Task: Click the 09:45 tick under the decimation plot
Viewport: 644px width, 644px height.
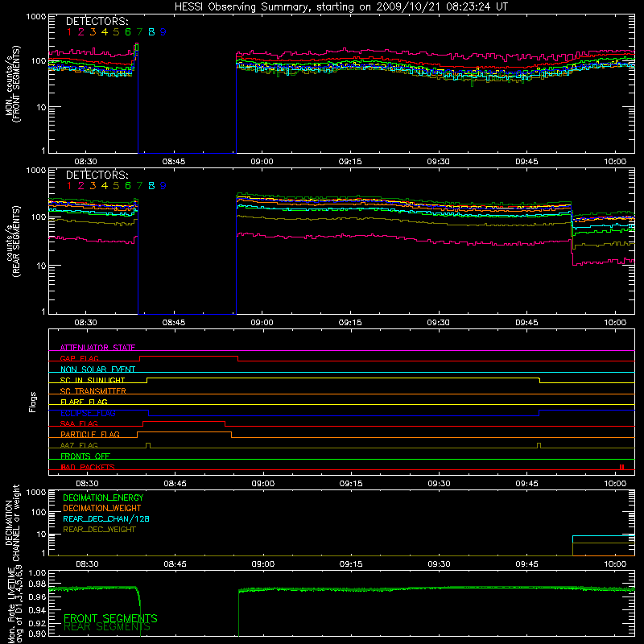Action: [526, 564]
